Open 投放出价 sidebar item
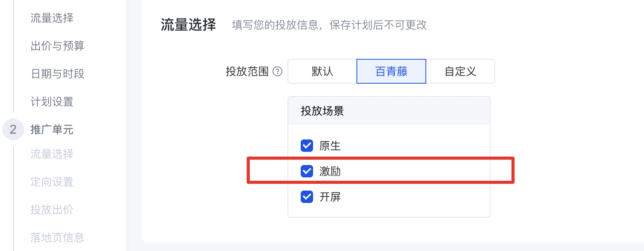 click(x=52, y=210)
